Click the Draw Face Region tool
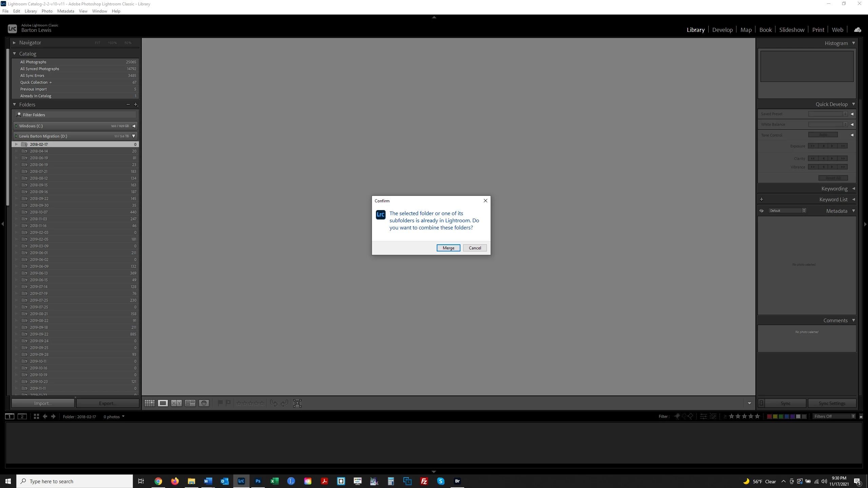 297,403
